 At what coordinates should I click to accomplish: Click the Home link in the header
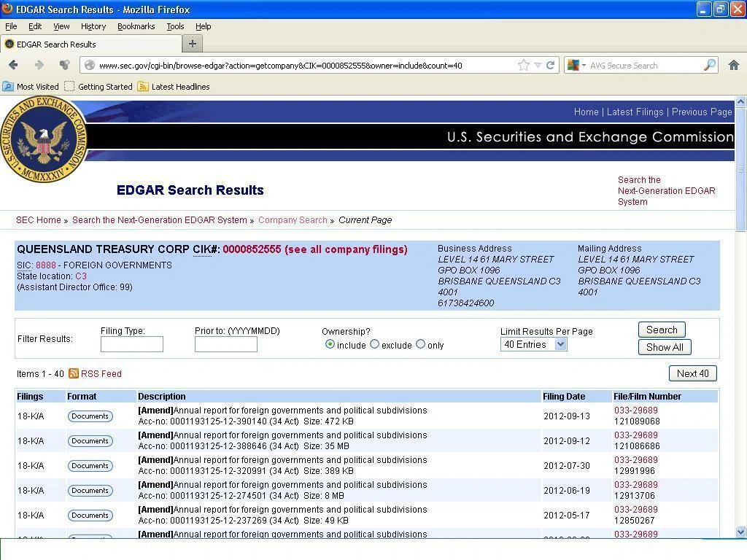(x=586, y=112)
